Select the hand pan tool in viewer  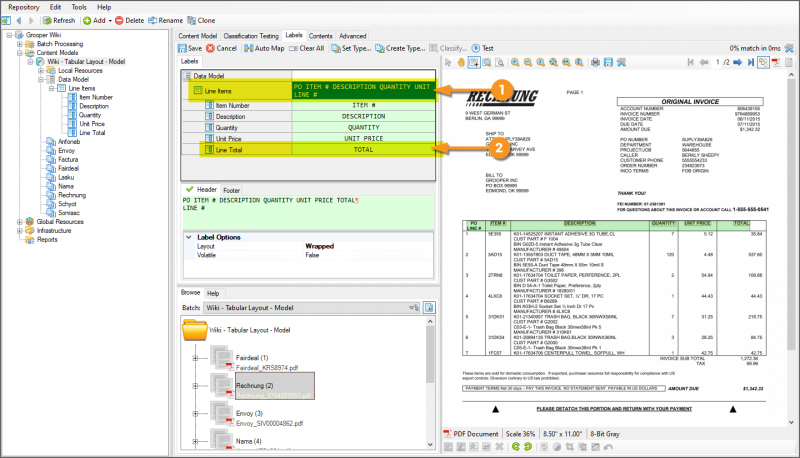click(x=461, y=62)
